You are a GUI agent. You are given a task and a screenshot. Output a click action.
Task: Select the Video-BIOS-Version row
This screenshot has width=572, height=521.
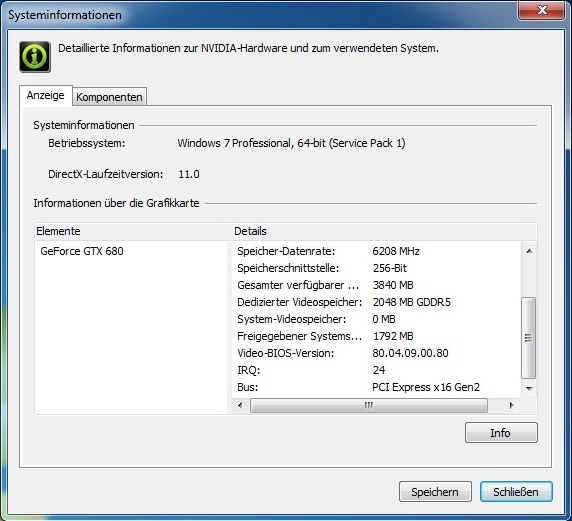377,353
